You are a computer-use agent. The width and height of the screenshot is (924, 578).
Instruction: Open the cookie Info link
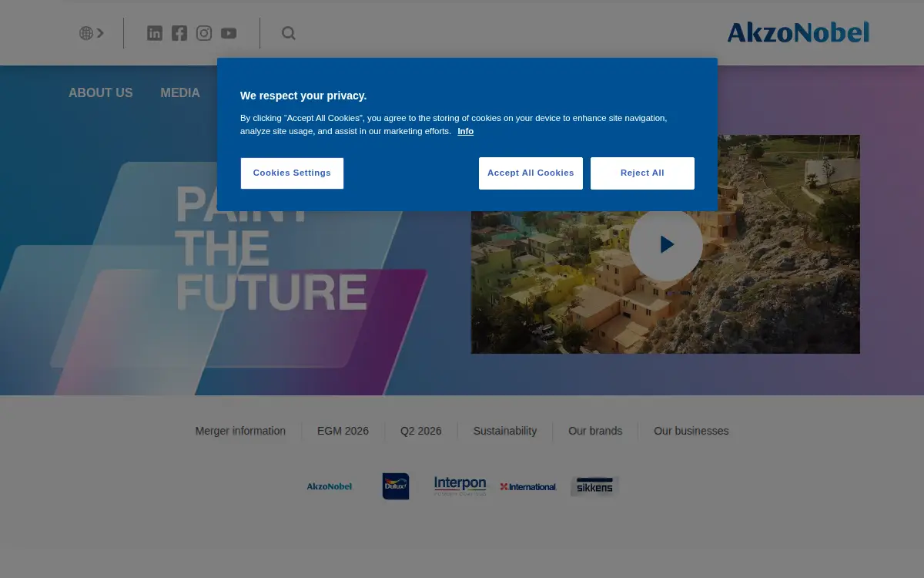tap(465, 131)
